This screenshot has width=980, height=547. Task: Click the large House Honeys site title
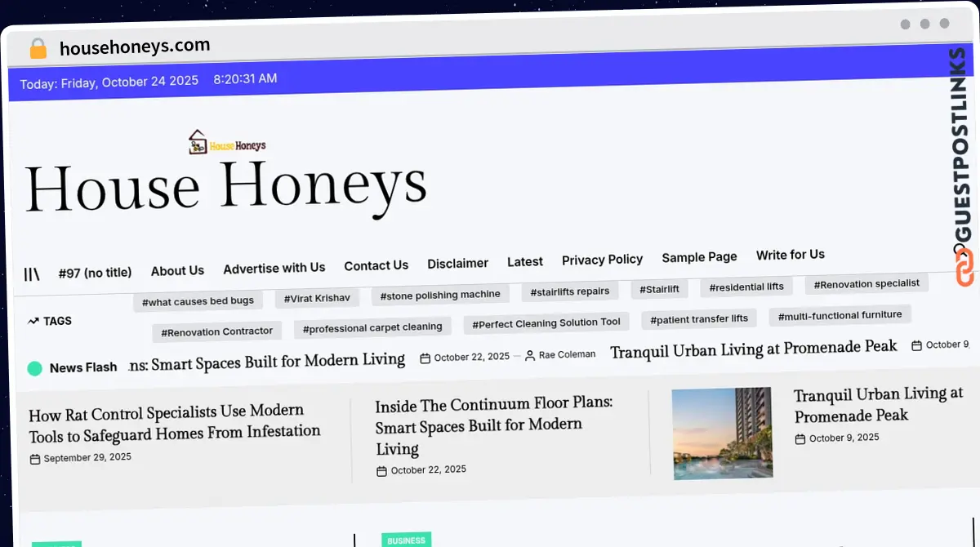(x=226, y=186)
